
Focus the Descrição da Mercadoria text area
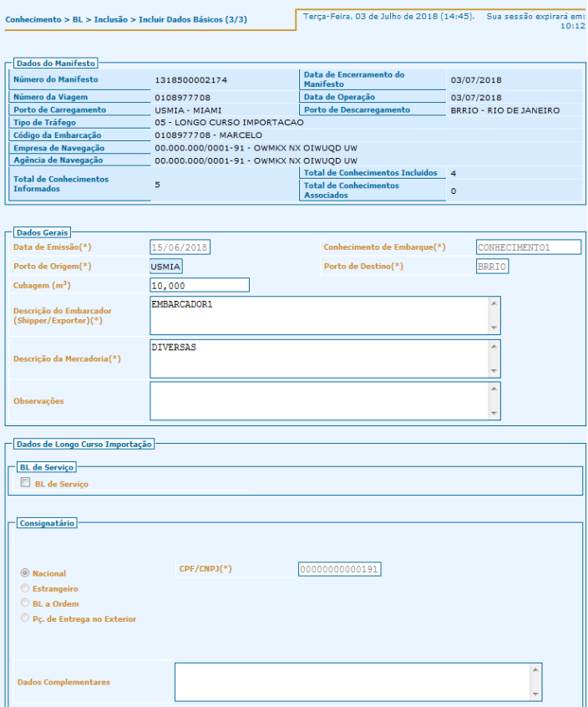[318, 359]
